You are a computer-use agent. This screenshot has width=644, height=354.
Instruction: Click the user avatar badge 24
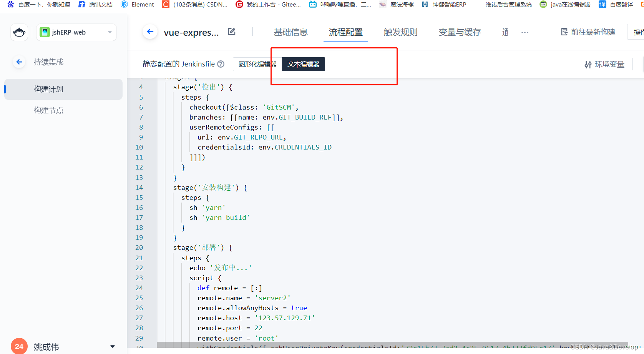point(19,346)
